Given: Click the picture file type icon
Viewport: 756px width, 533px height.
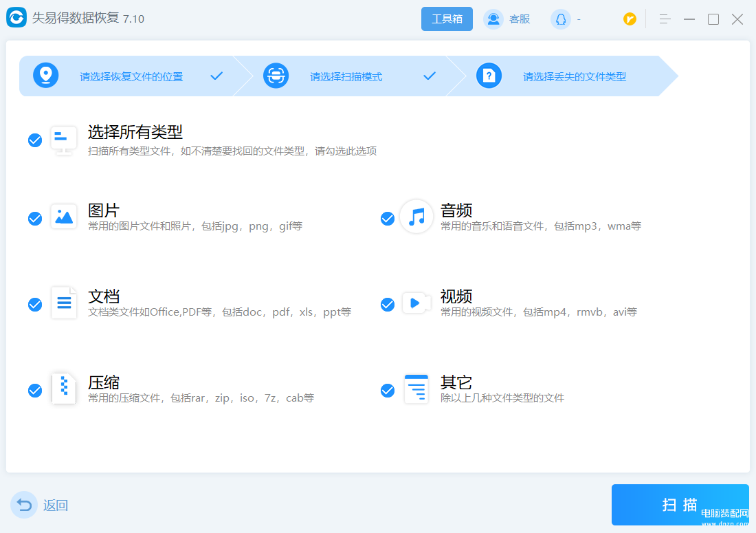Looking at the screenshot, I should (64, 217).
